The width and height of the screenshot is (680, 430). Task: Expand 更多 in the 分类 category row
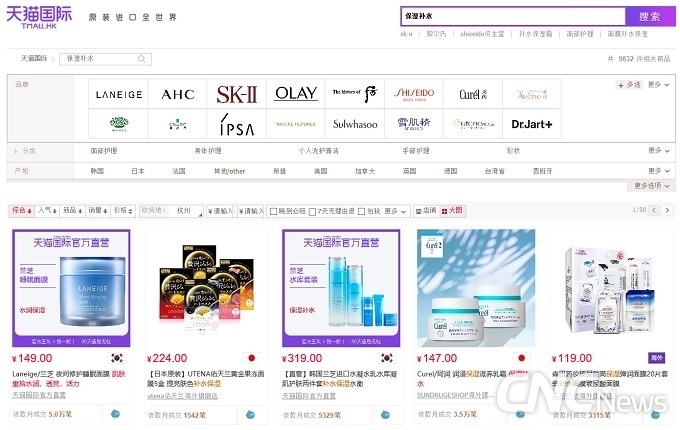tap(658, 150)
